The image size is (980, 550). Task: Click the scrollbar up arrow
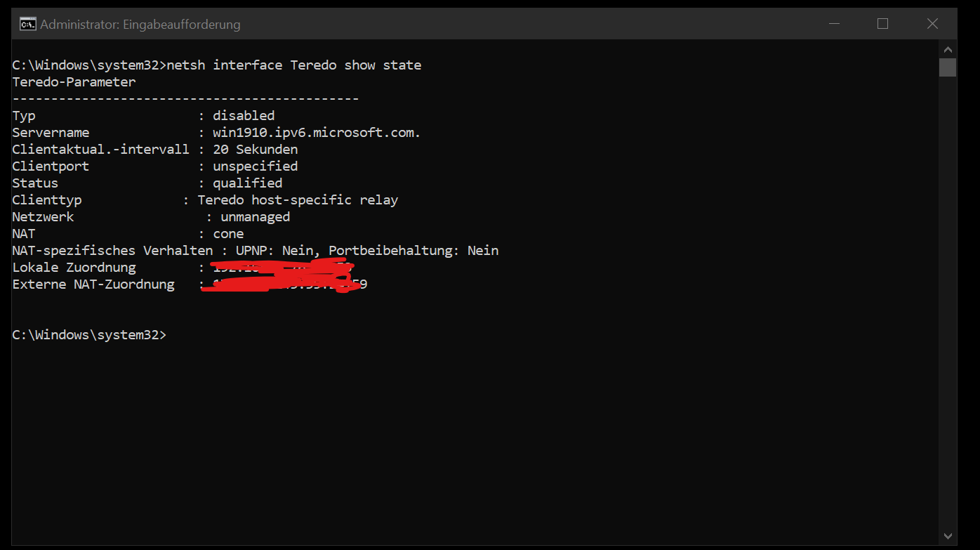click(948, 50)
